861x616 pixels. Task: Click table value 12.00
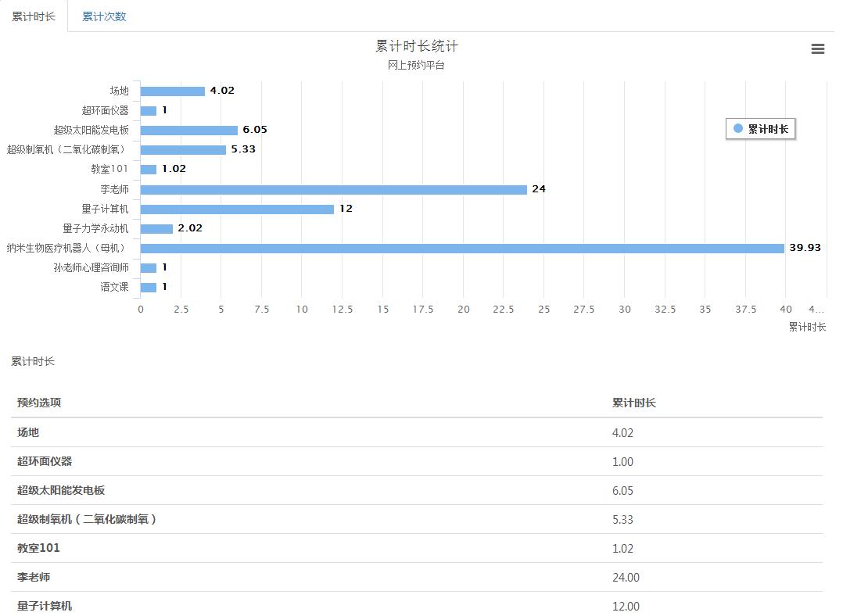point(626,607)
